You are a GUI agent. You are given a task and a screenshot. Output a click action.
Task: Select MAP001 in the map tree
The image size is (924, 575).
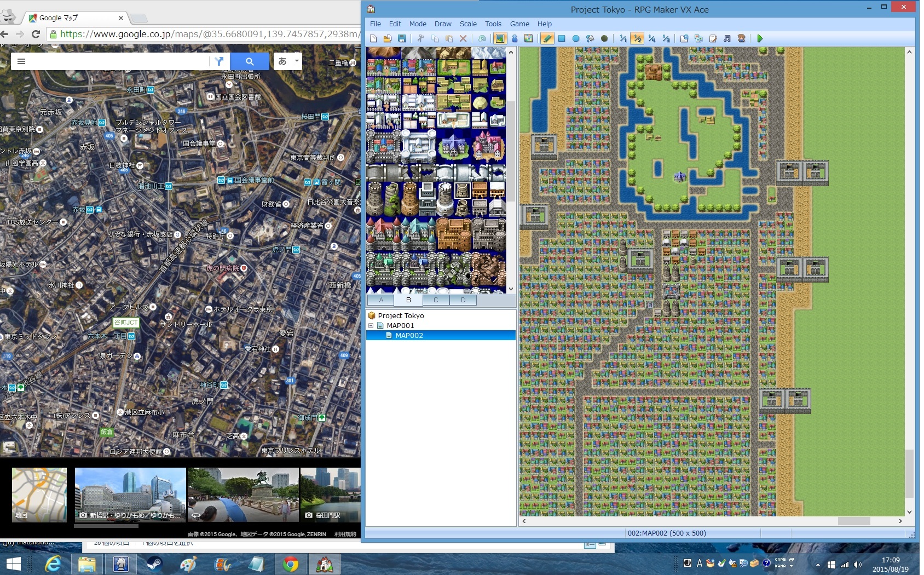click(x=400, y=326)
